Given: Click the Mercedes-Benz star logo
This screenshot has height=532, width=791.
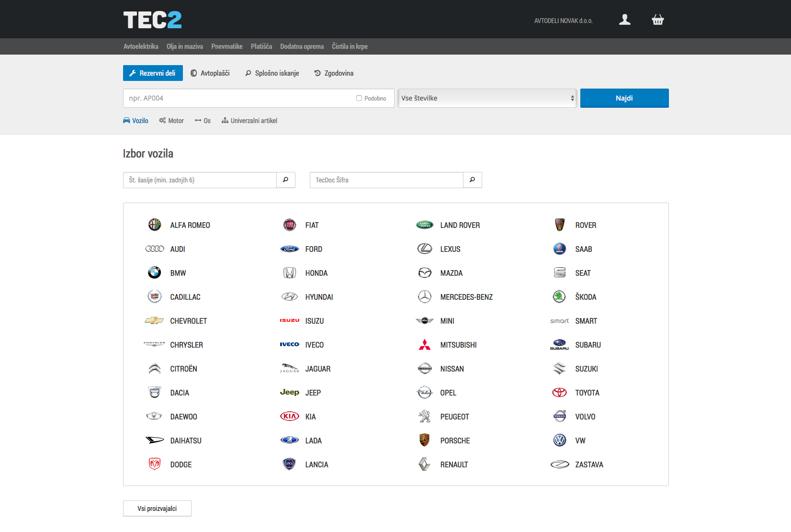Looking at the screenshot, I should click(425, 296).
